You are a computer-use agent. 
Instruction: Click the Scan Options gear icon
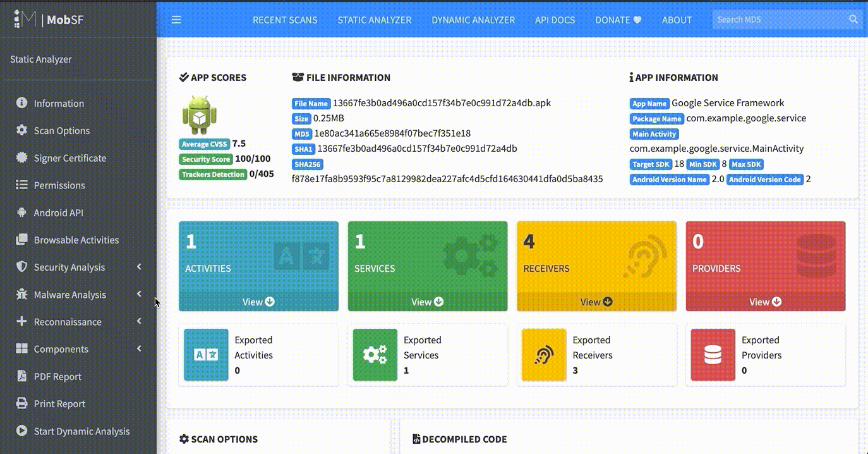coord(21,130)
